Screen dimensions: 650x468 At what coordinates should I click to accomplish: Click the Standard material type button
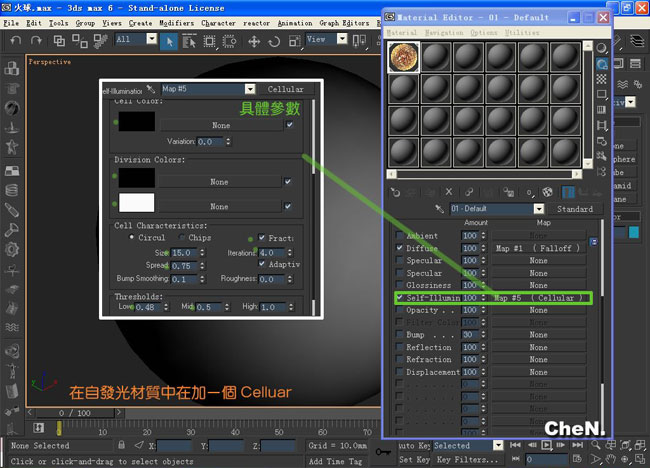(575, 209)
